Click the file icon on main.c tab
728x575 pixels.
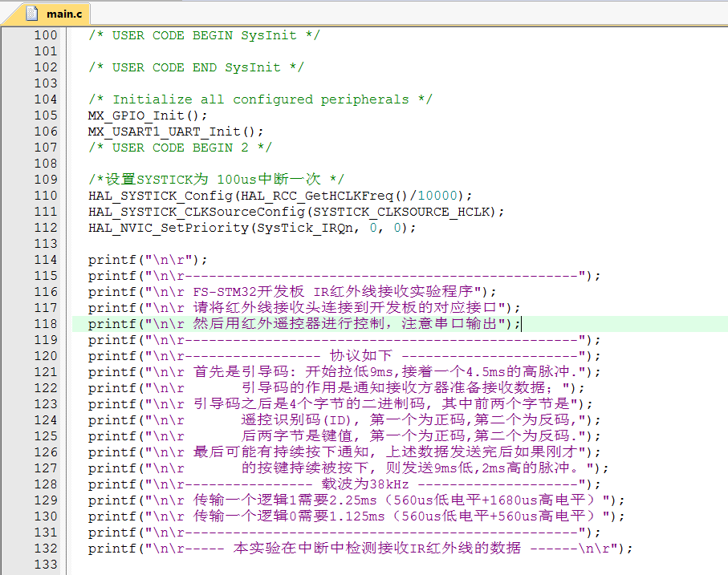tap(32, 14)
